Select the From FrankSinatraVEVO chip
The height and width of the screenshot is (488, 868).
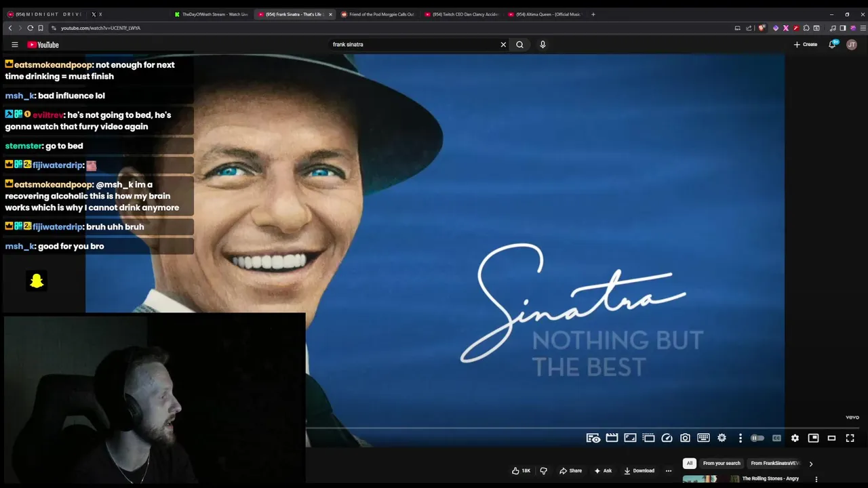click(x=774, y=464)
